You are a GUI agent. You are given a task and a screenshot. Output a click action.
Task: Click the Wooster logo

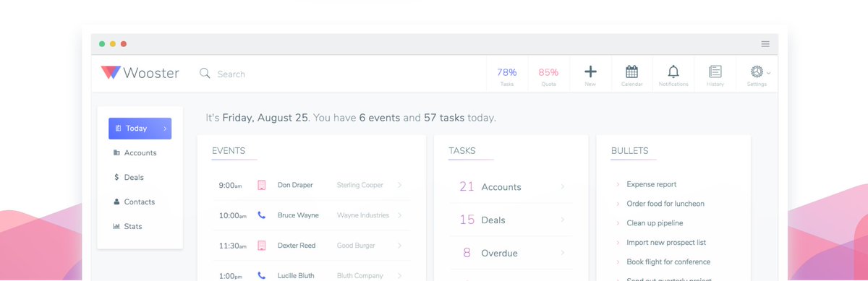click(x=140, y=73)
